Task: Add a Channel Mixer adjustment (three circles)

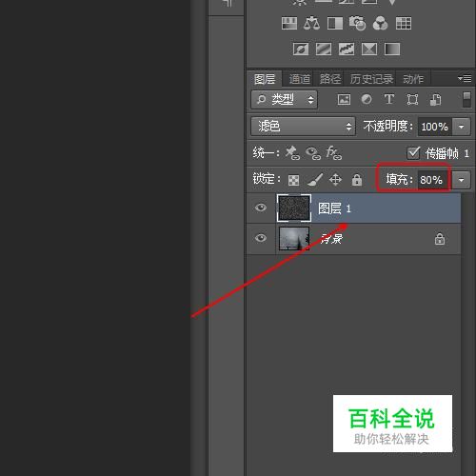Action: [380, 23]
